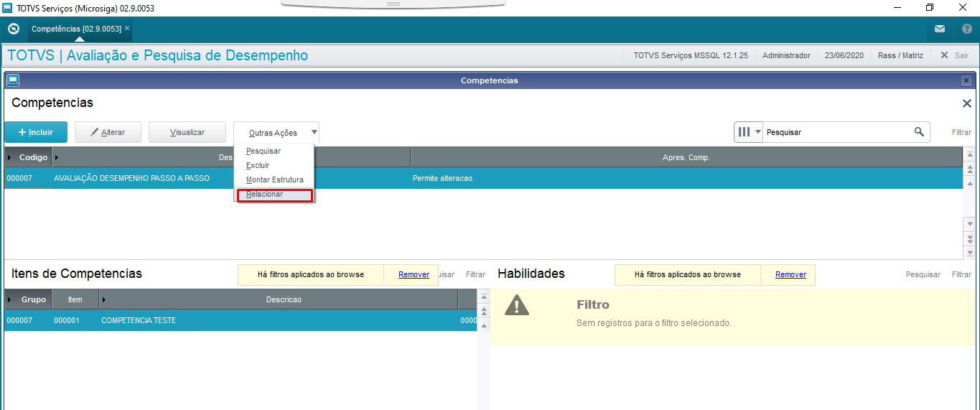Open the search columns selector dropdown
Screen dimensions: 980x410
(x=749, y=132)
